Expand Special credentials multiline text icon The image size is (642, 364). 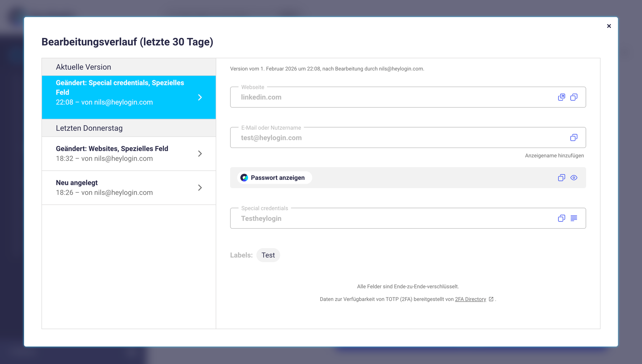(x=574, y=218)
